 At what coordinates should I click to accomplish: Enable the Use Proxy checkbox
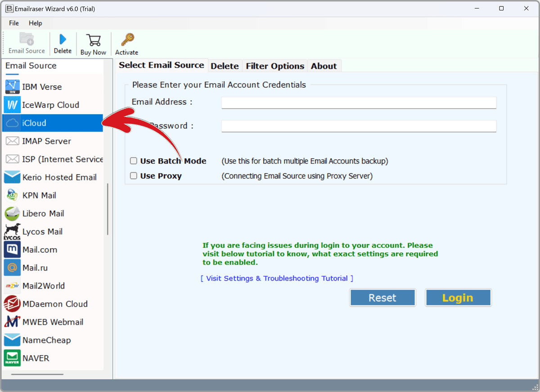(134, 176)
